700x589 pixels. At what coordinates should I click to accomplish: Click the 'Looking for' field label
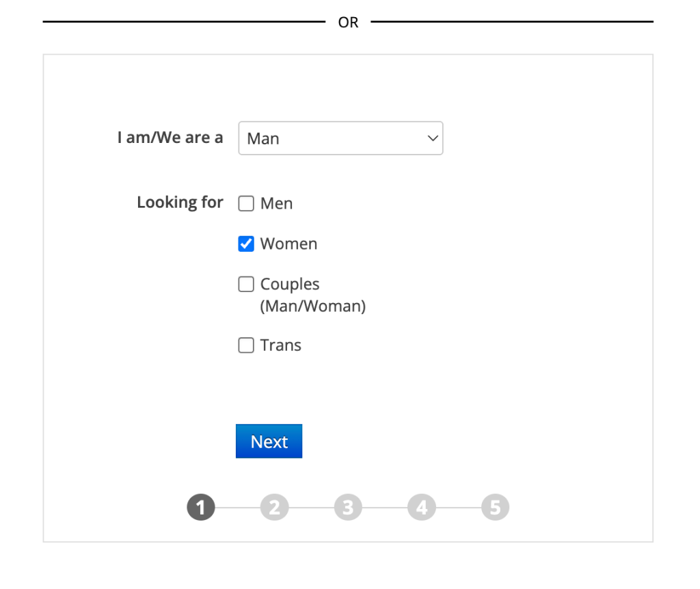click(180, 202)
